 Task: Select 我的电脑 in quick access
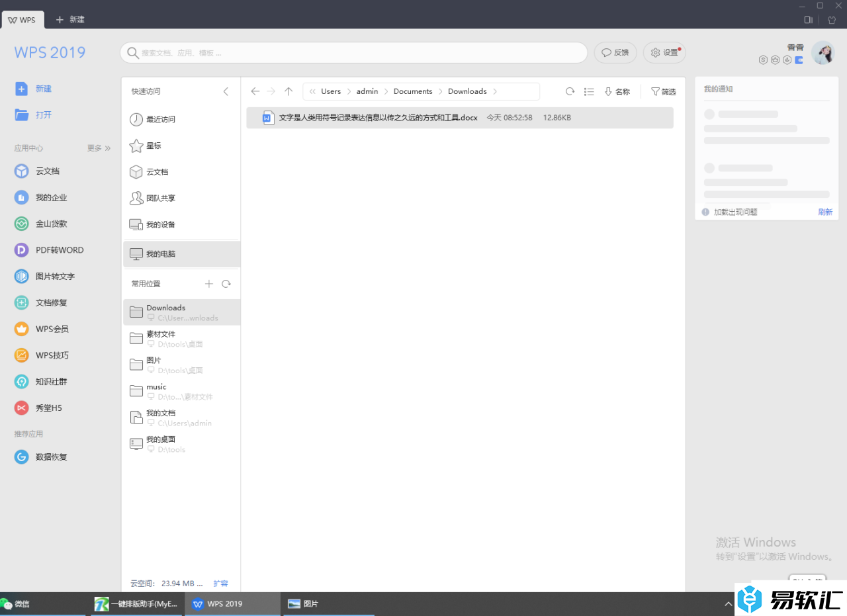click(x=181, y=254)
